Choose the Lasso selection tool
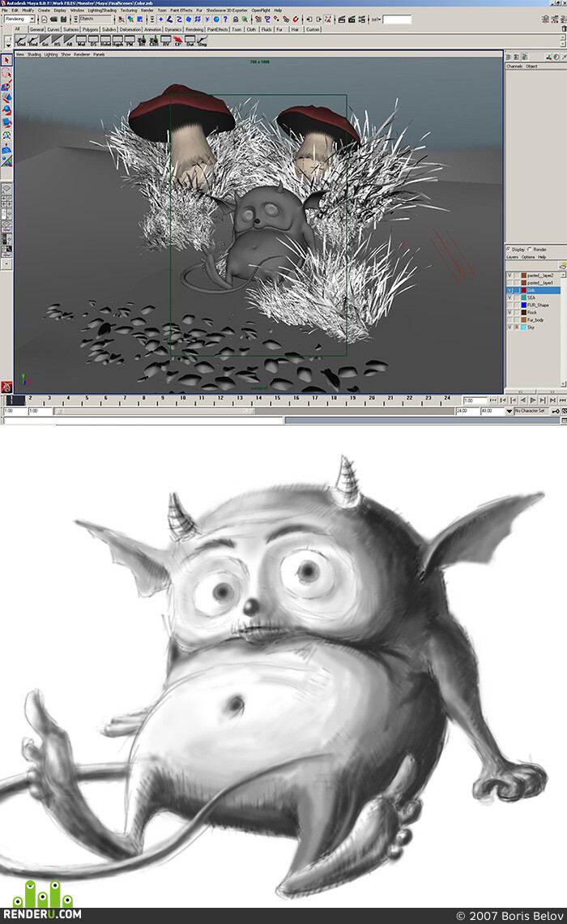The height and width of the screenshot is (924, 567). point(6,73)
